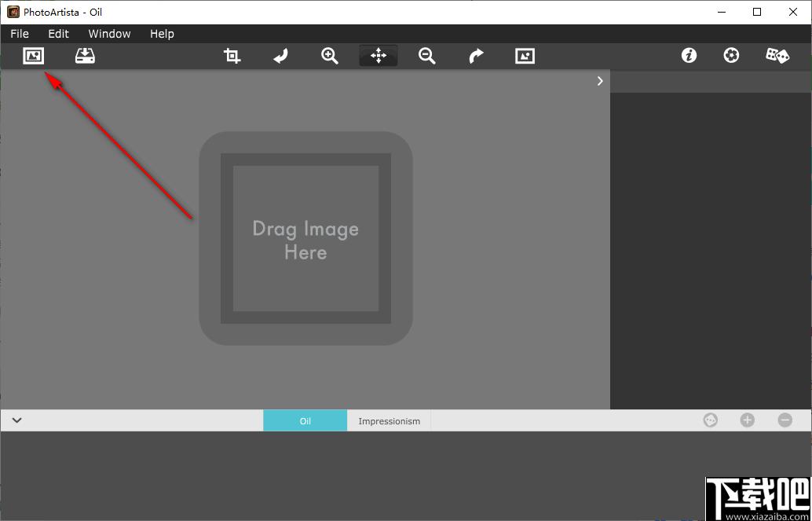Click the dice randomize icon
The image size is (812, 521).
(x=777, y=56)
